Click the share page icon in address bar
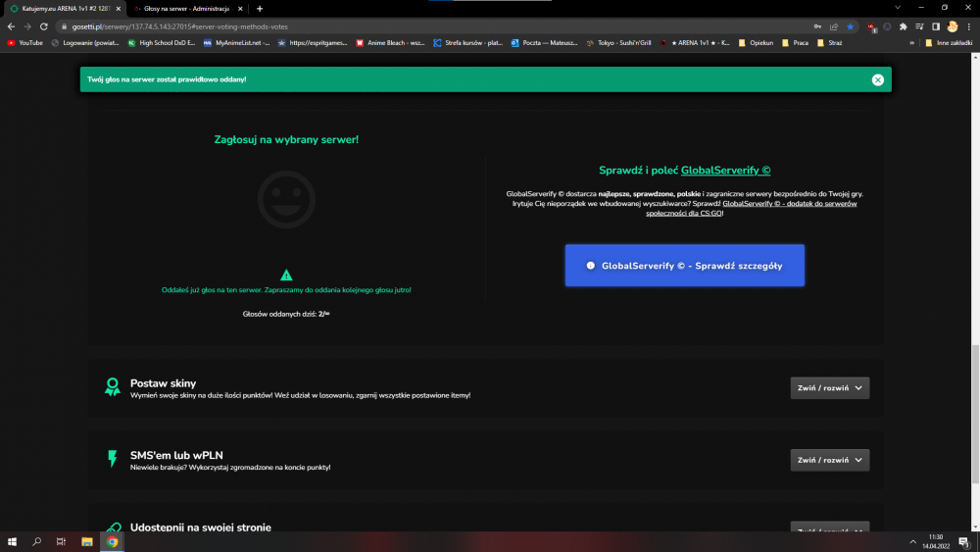This screenshot has height=552, width=980. pos(834,26)
